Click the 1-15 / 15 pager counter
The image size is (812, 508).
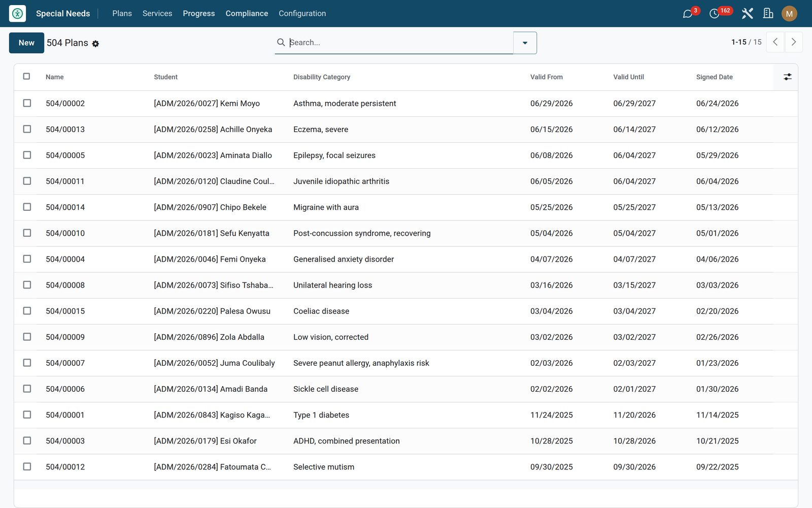pos(747,42)
